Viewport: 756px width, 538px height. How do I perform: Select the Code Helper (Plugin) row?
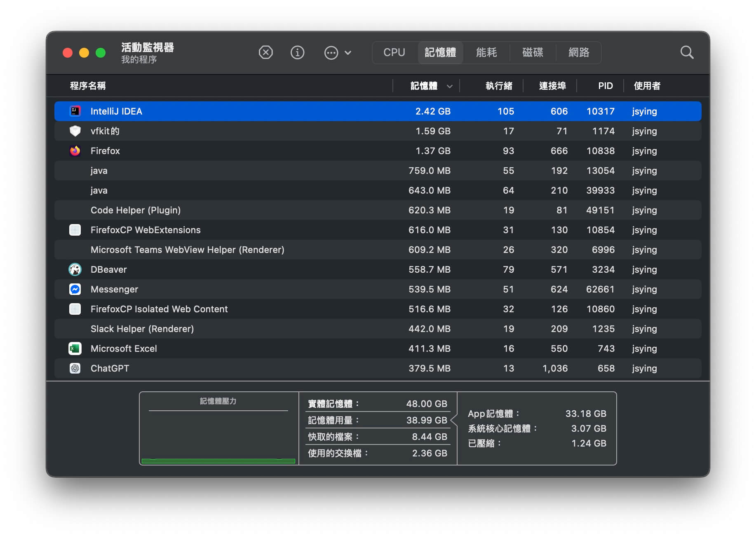click(x=378, y=210)
